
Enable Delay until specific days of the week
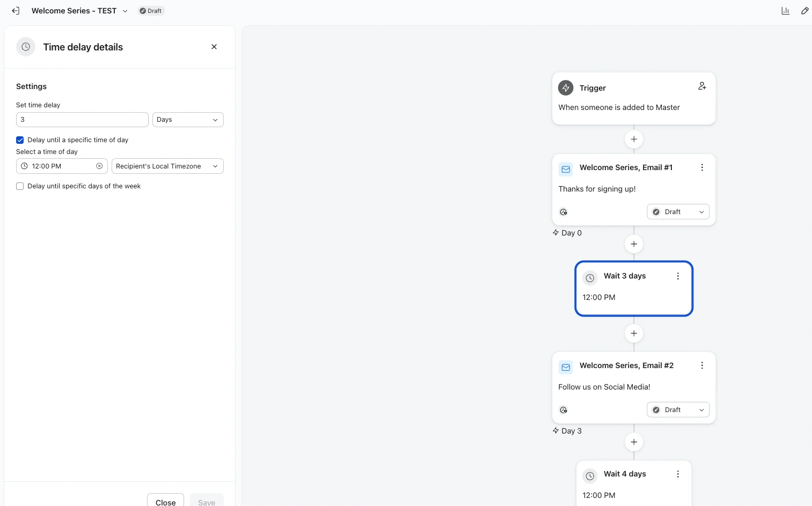point(20,186)
